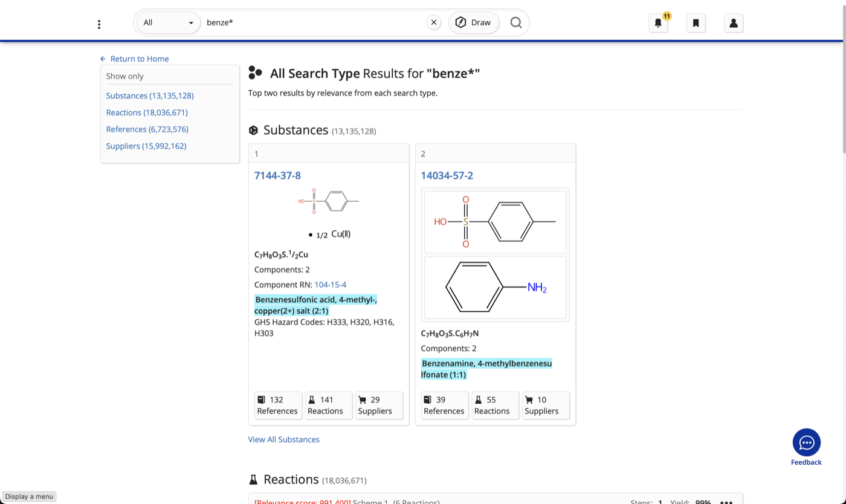Image resolution: width=846 pixels, height=504 pixels.
Task: Open the Feedback chat bubble
Action: click(x=807, y=443)
